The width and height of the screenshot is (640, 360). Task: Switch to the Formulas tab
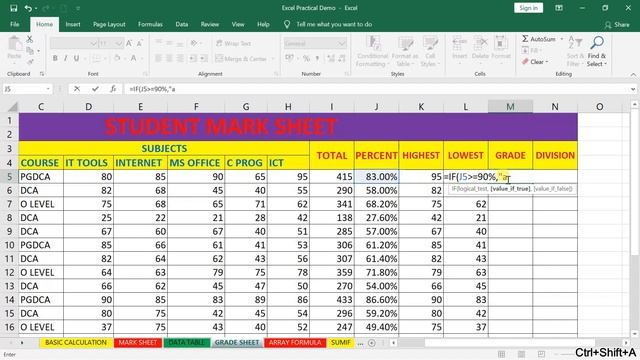click(150, 24)
